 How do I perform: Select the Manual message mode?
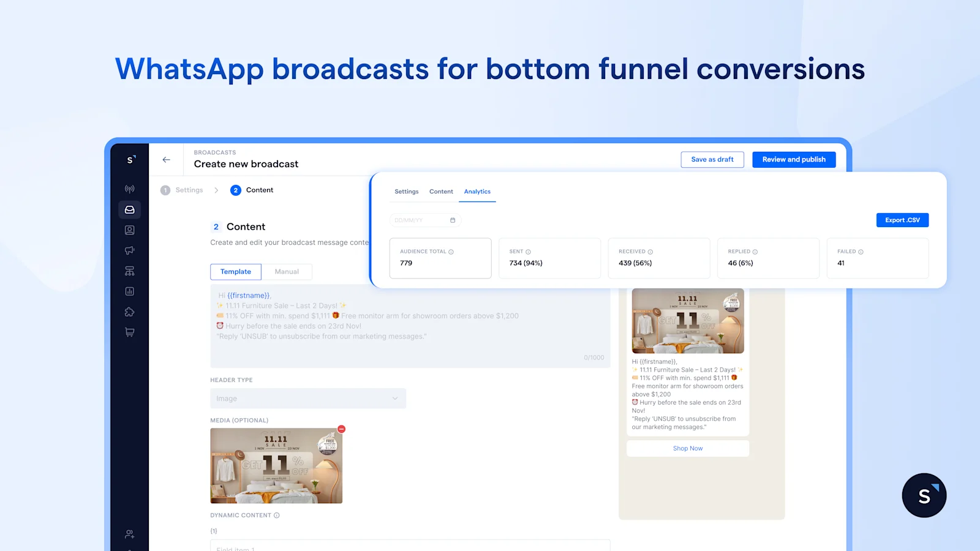(287, 271)
